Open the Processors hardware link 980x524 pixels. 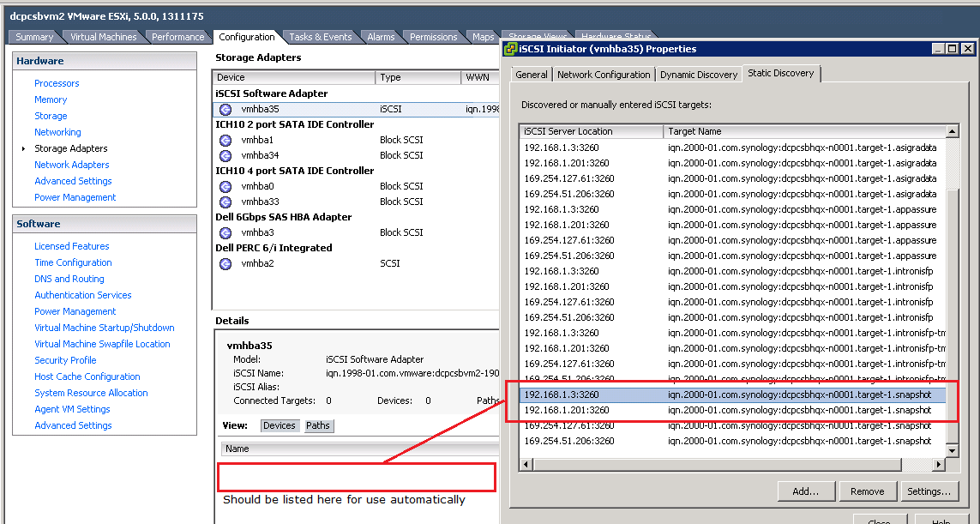point(57,83)
